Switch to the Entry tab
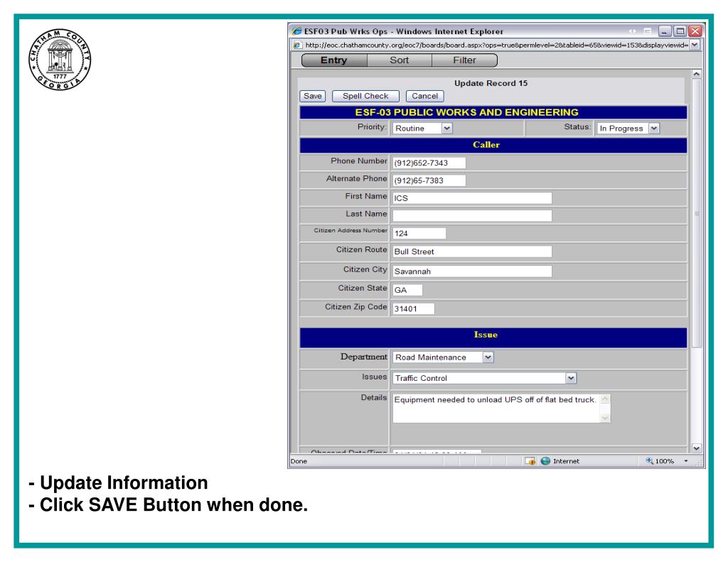This screenshot has height=562, width=728. [334, 60]
